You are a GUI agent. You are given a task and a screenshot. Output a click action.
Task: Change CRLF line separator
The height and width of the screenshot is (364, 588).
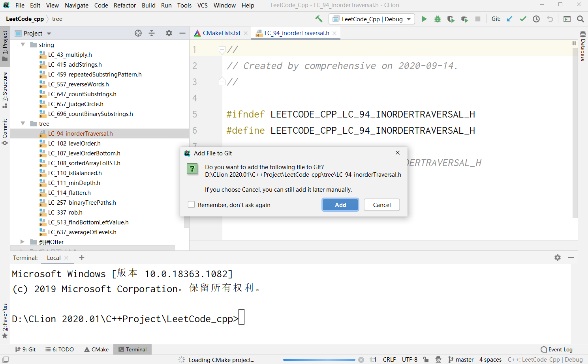[389, 360]
